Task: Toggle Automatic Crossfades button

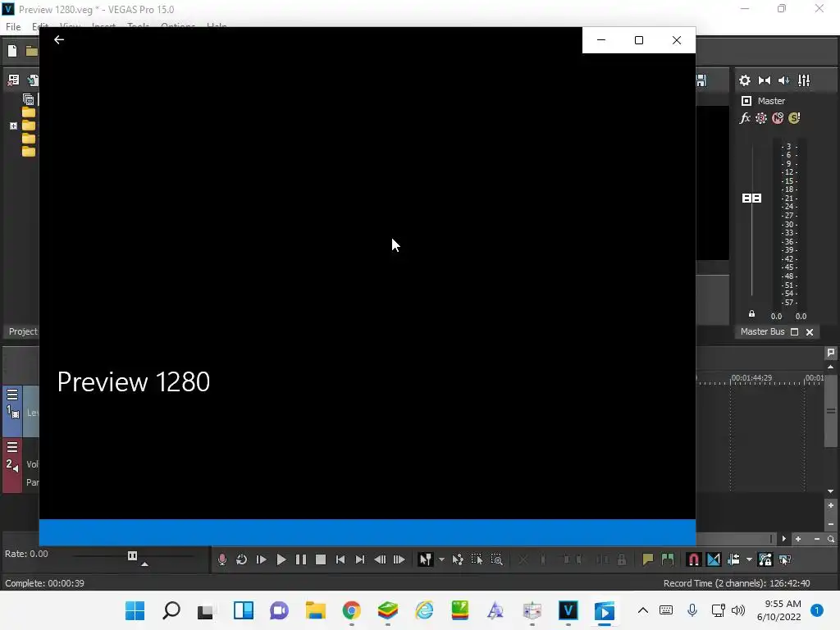Action: point(714,559)
